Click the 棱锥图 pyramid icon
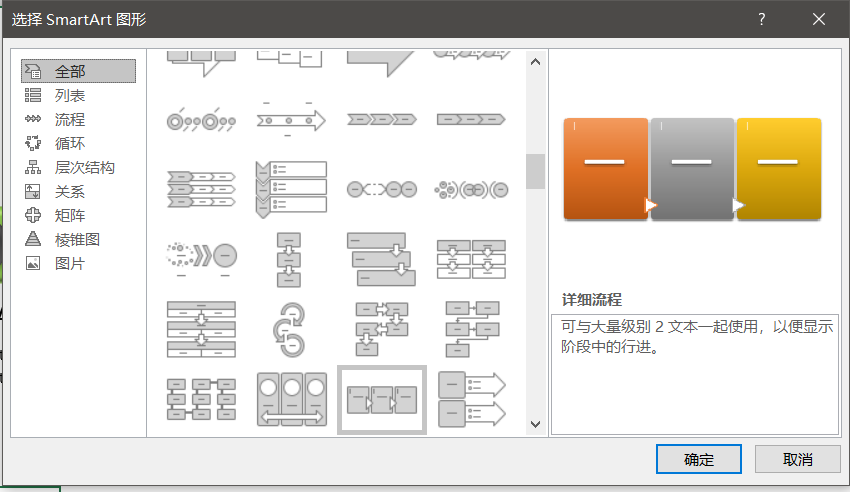The image size is (850, 492). pyautogui.click(x=33, y=239)
